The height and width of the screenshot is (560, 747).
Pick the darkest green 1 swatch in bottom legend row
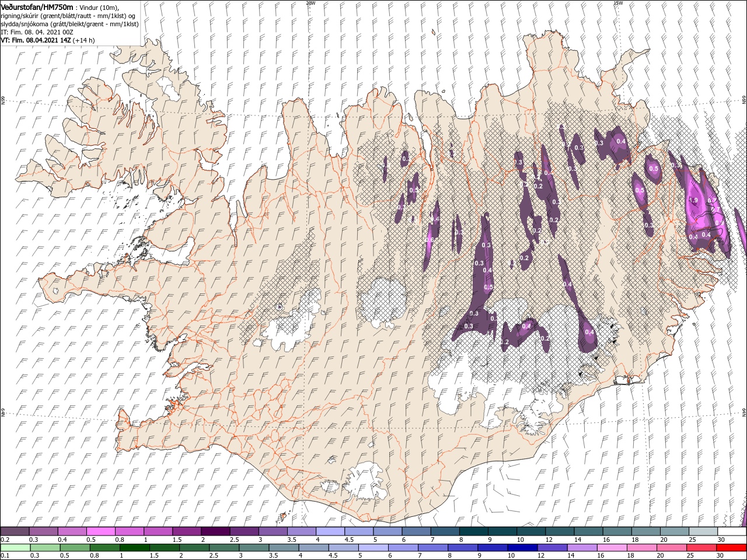pyautogui.click(x=134, y=548)
